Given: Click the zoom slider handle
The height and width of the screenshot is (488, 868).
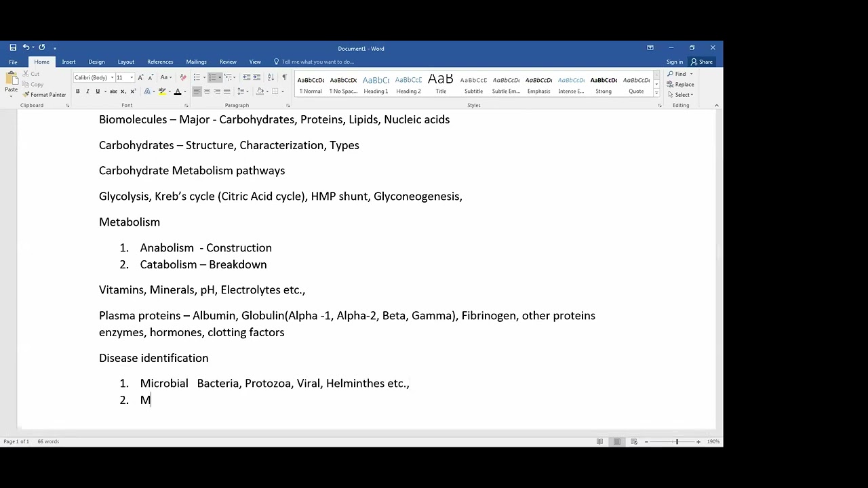Looking at the screenshot, I should coord(677,441).
